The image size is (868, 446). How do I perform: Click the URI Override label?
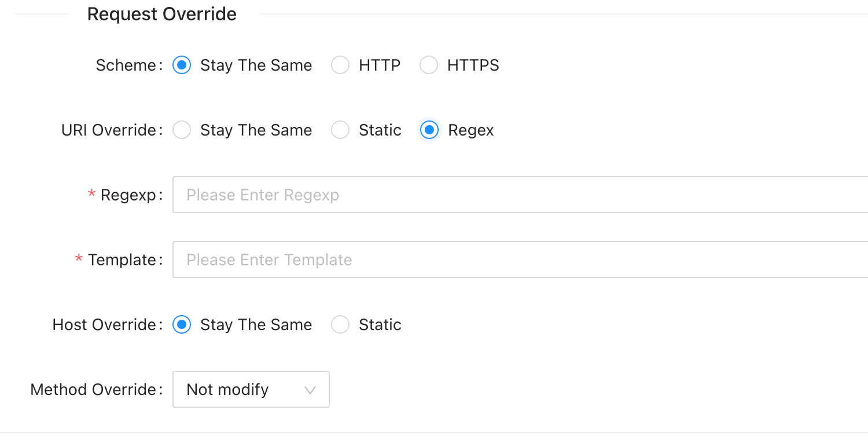(x=107, y=130)
